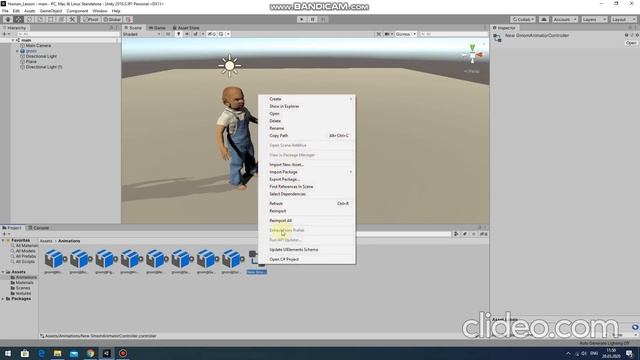Toggle Pivot/Center handle position
The image size is (640, 360).
(90, 19)
